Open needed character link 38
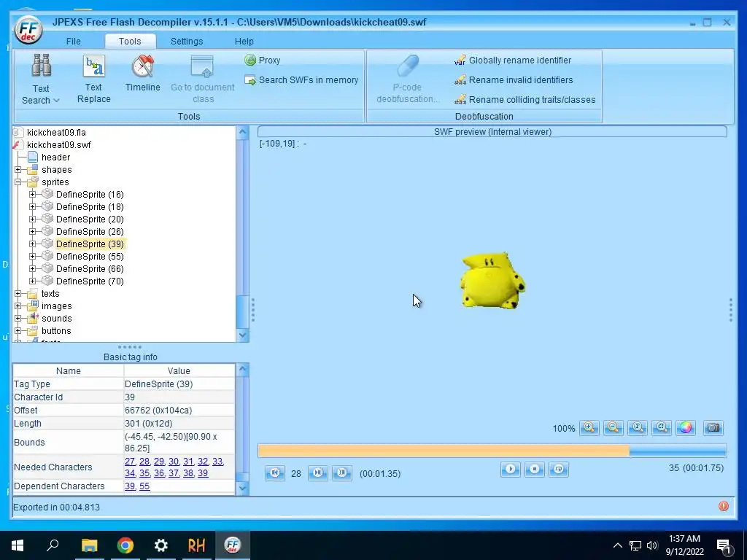Screen dimensions: 747x560 pos(188,473)
